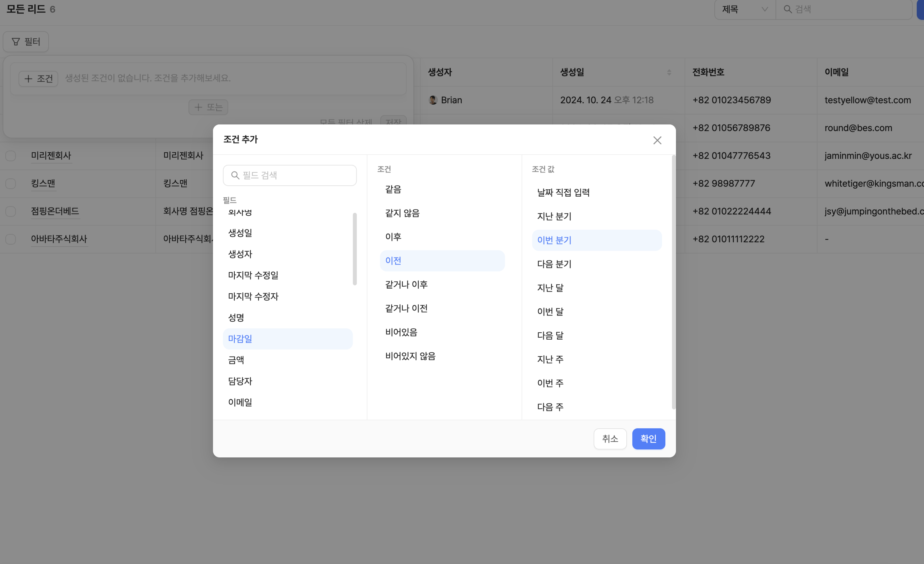Click the filter funnel icon button
924x564 pixels.
tap(26, 42)
